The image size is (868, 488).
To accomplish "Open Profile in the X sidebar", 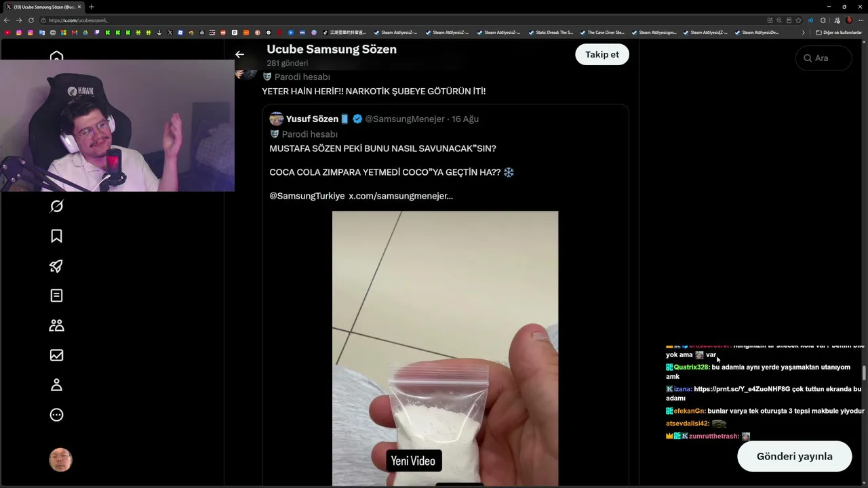I will point(56,385).
